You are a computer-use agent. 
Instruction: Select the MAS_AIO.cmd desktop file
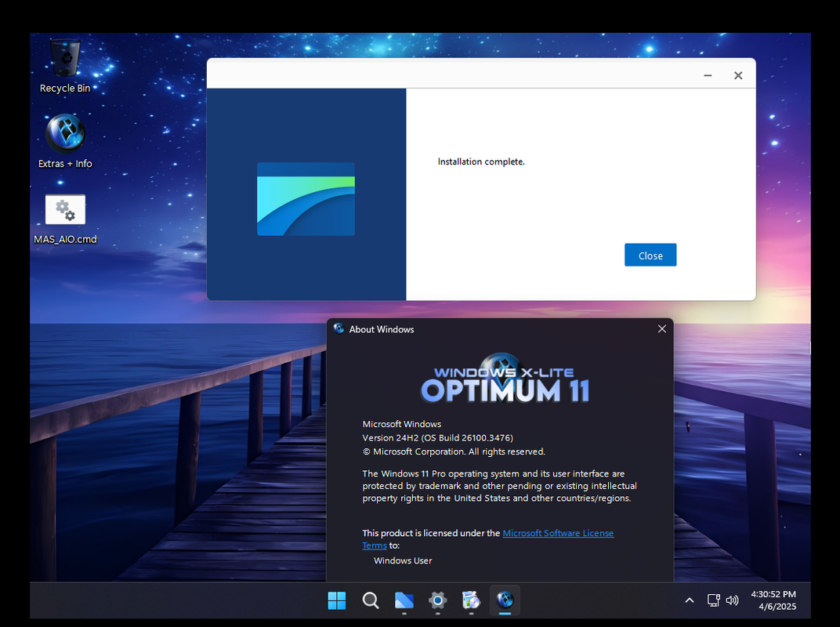click(65, 219)
